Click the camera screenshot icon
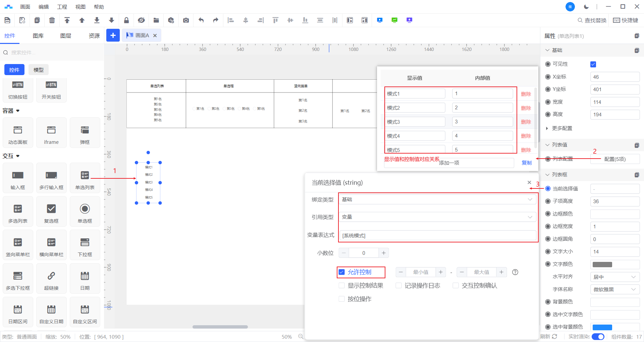The width and height of the screenshot is (644, 342). tap(186, 20)
